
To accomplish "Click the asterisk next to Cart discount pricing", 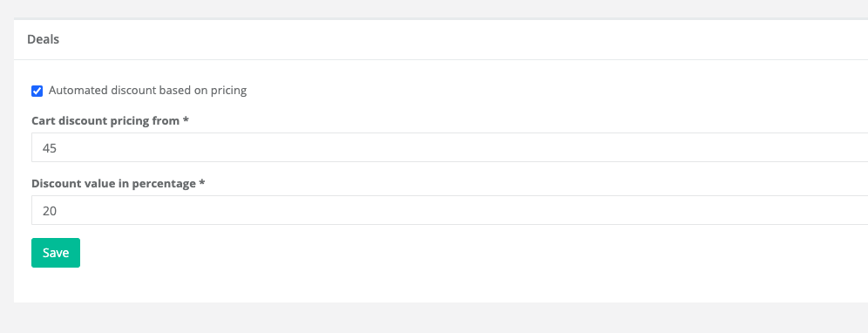I will 186,119.
